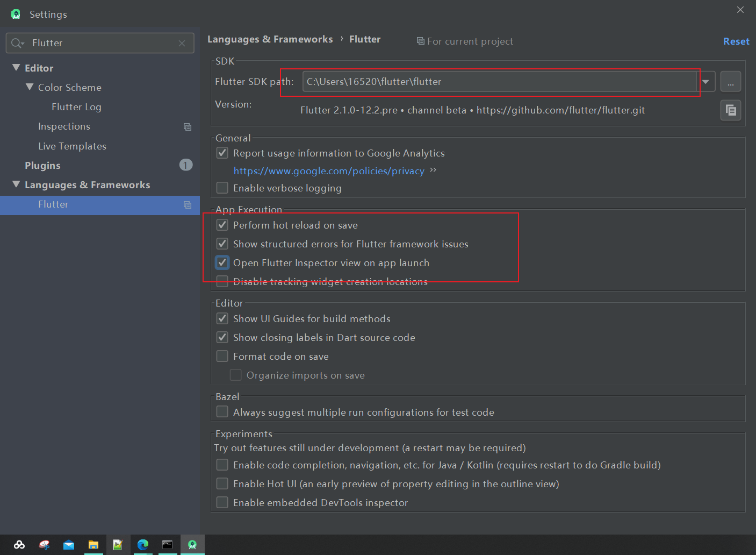The height and width of the screenshot is (555, 756).
Task: Open Microsoft Edge from the taskbar
Action: coord(142,545)
